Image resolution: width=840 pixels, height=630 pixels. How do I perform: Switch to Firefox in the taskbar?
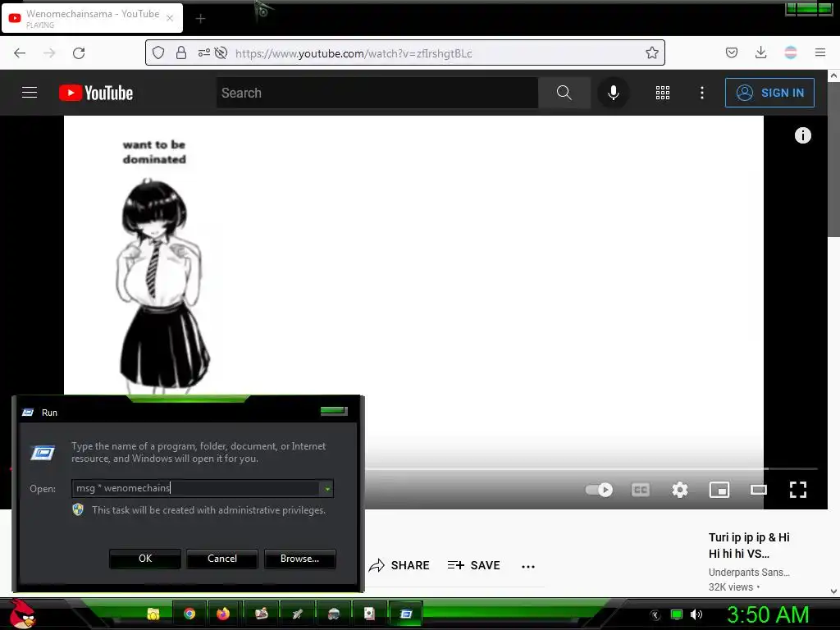coord(223,614)
